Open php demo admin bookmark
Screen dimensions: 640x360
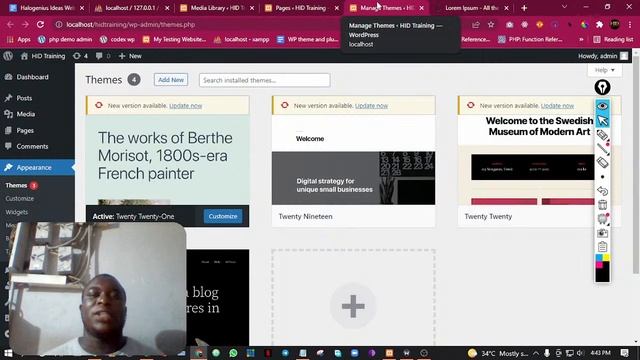pos(65,40)
